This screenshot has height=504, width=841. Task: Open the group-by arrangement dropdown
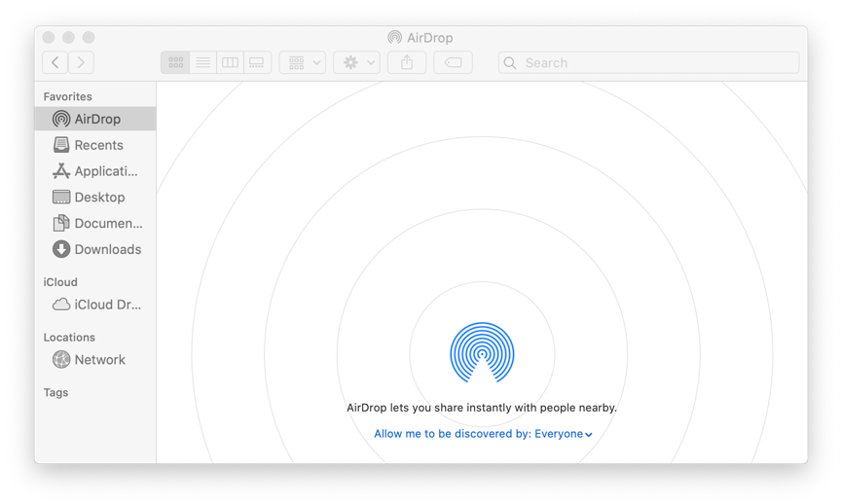[x=303, y=62]
